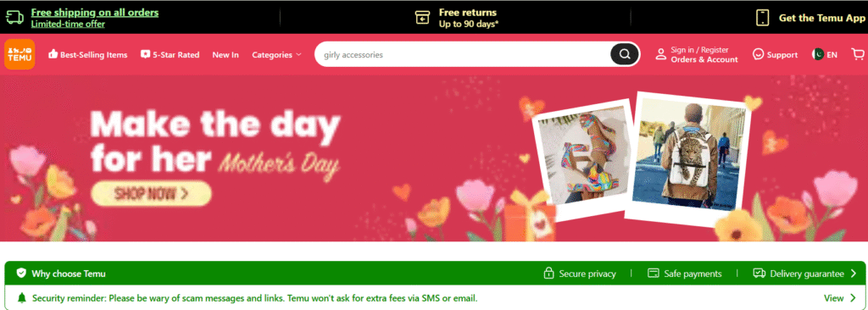Click Sign in / Register link

click(x=699, y=50)
